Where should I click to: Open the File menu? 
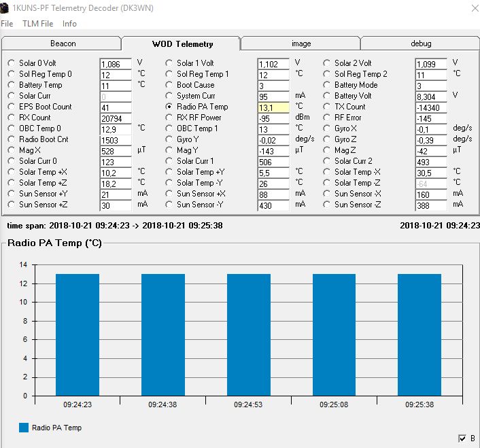pyautogui.click(x=7, y=24)
